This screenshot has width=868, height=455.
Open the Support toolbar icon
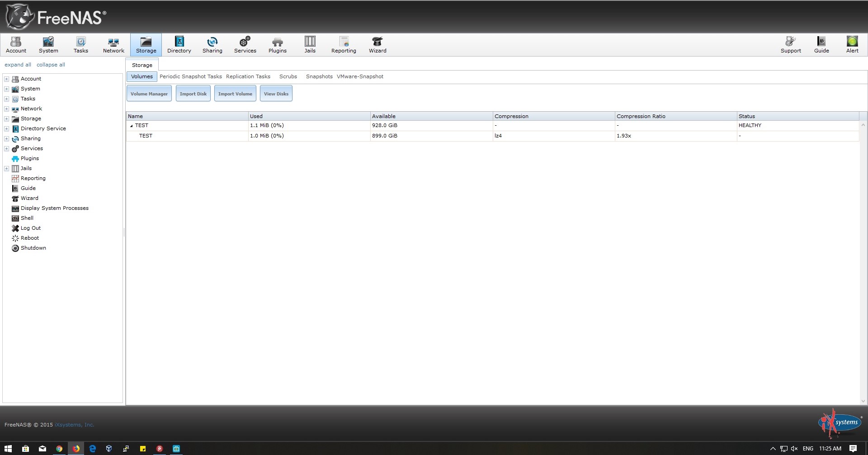coord(791,45)
